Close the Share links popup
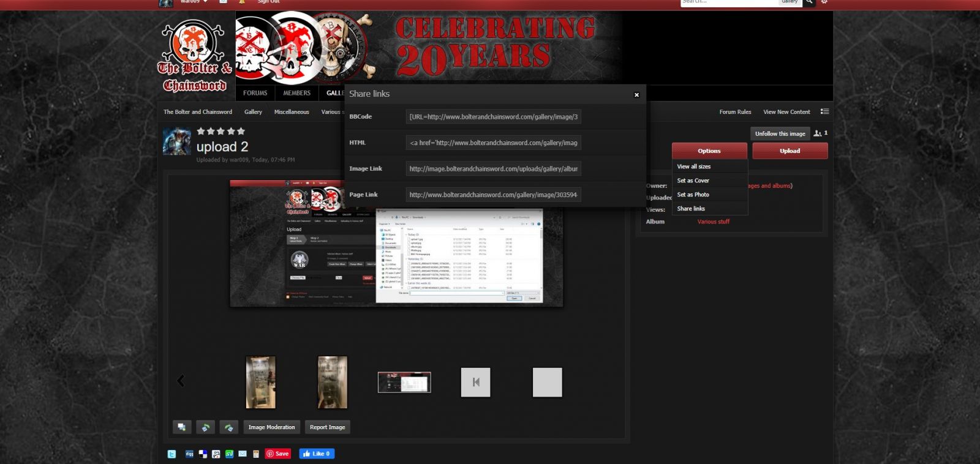This screenshot has height=464, width=980. (x=636, y=95)
